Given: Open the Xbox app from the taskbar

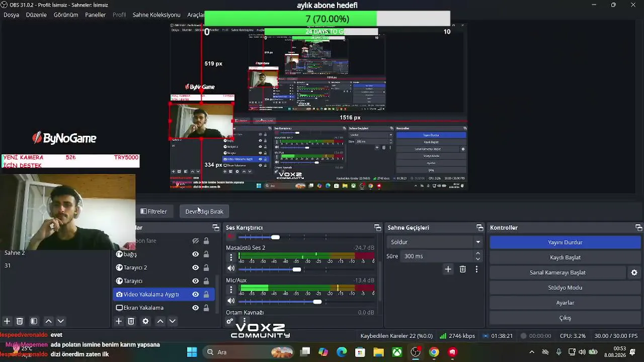Looking at the screenshot, I should 397,352.
